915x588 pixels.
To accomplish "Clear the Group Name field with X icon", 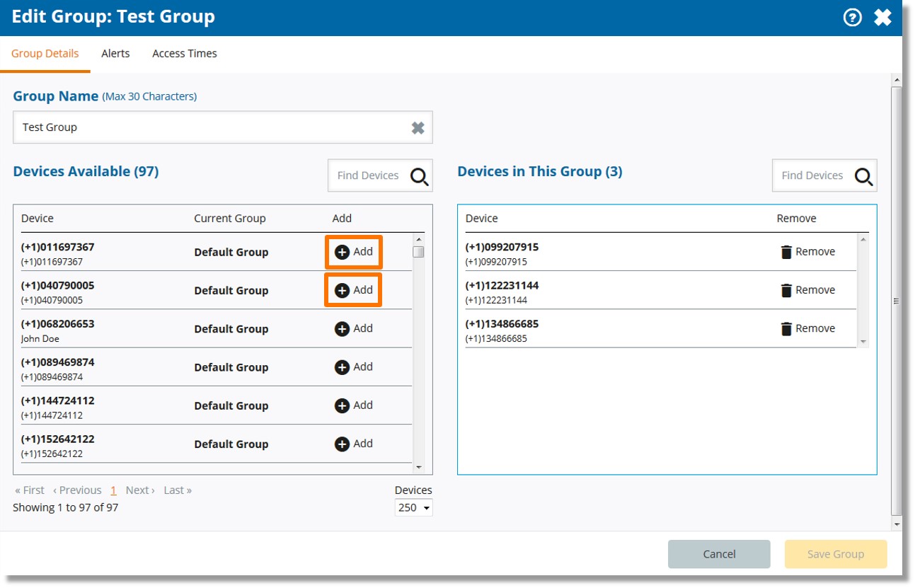I will (418, 127).
